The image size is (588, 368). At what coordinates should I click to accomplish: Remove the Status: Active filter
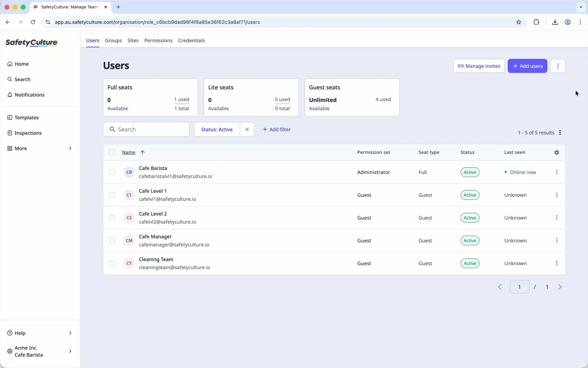[247, 129]
